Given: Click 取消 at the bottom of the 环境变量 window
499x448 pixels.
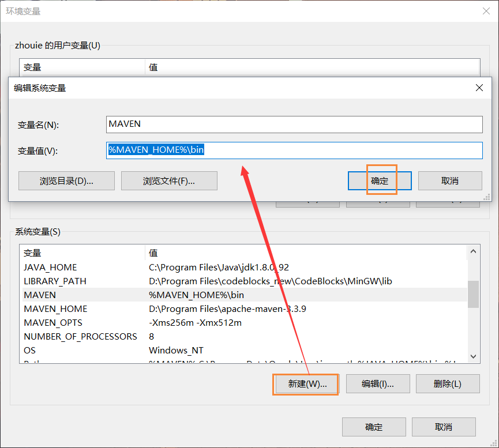Looking at the screenshot, I should 444,427.
